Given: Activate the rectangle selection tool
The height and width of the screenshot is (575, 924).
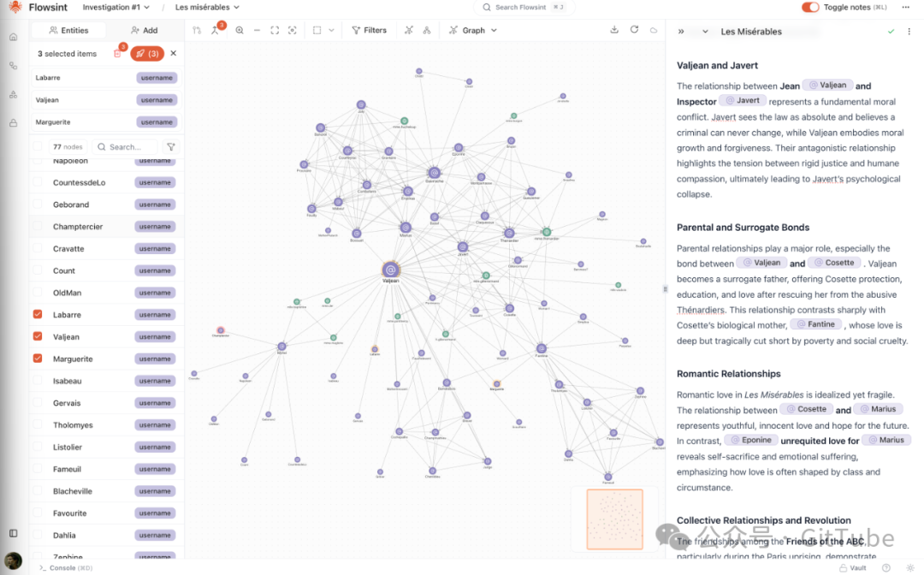Looking at the screenshot, I should (x=317, y=30).
